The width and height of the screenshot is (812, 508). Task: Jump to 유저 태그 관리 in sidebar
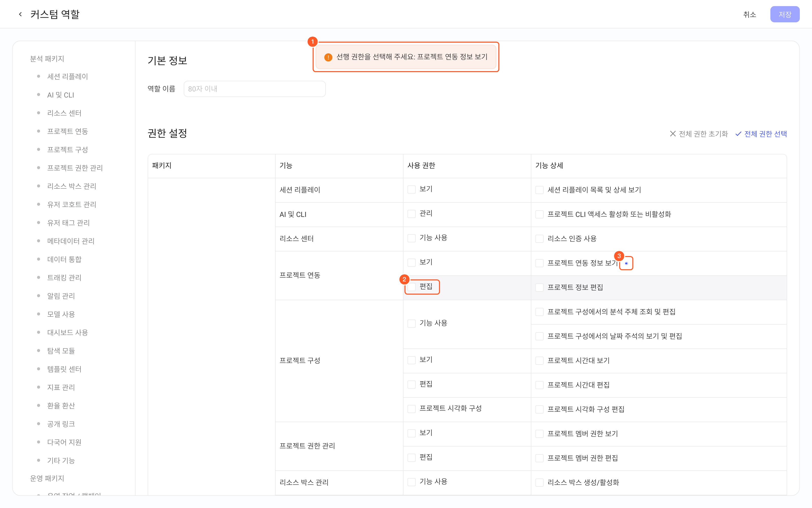tap(69, 223)
